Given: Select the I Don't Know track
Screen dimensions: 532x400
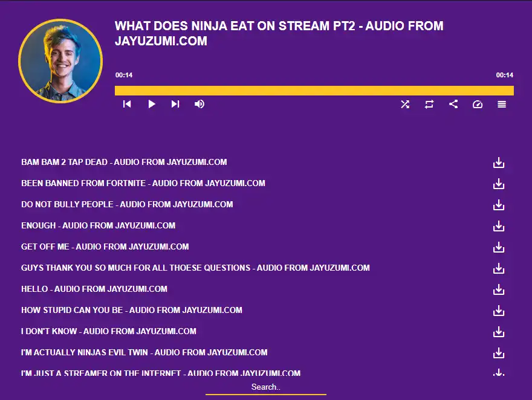Looking at the screenshot, I should [109, 331].
